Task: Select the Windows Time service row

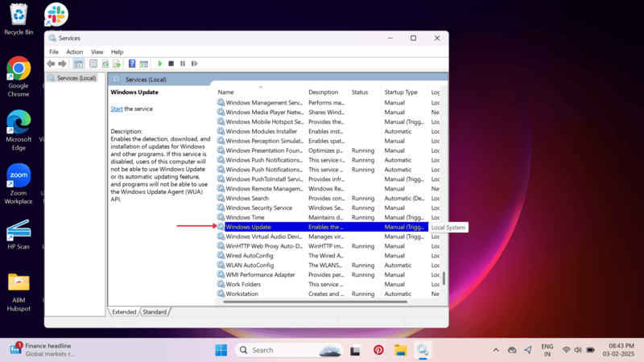Action: click(328, 217)
